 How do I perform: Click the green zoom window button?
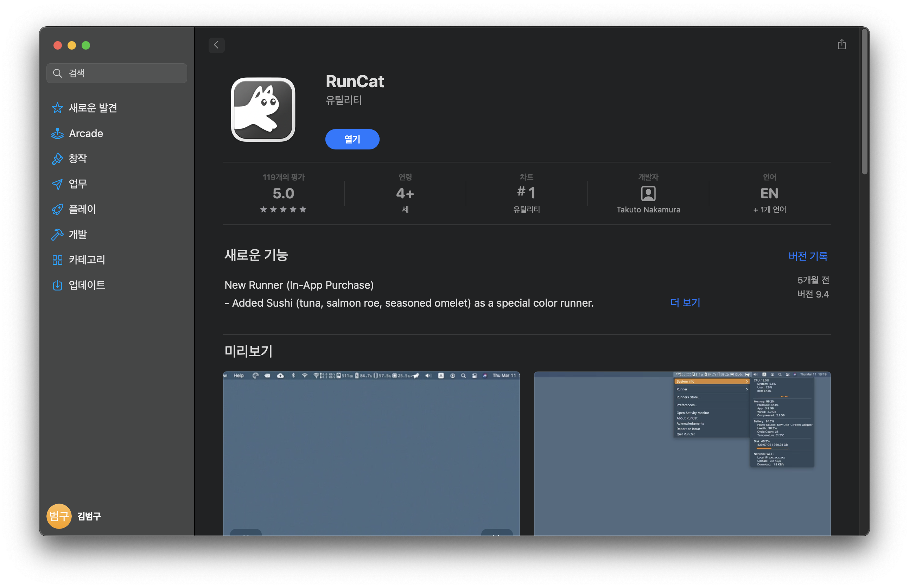(x=86, y=45)
